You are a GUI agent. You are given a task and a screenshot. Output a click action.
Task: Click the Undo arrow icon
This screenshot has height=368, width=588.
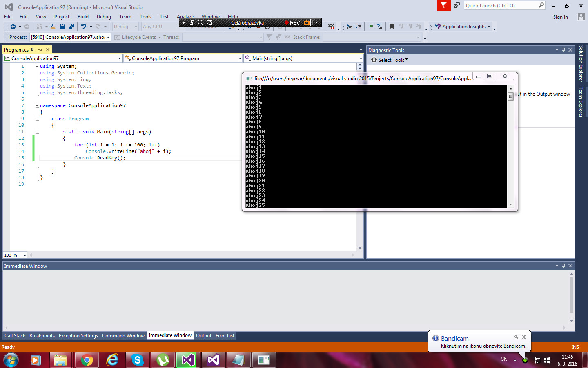point(83,27)
